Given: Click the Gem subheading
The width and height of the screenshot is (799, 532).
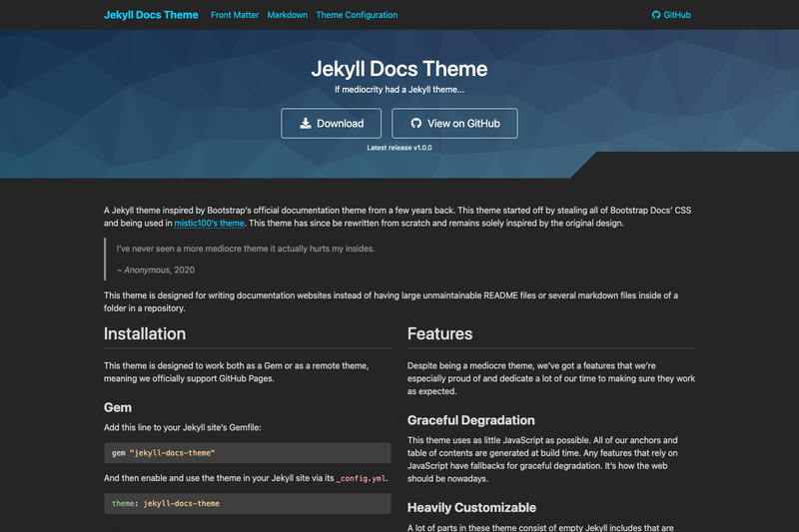Looking at the screenshot, I should pyautogui.click(x=118, y=408).
